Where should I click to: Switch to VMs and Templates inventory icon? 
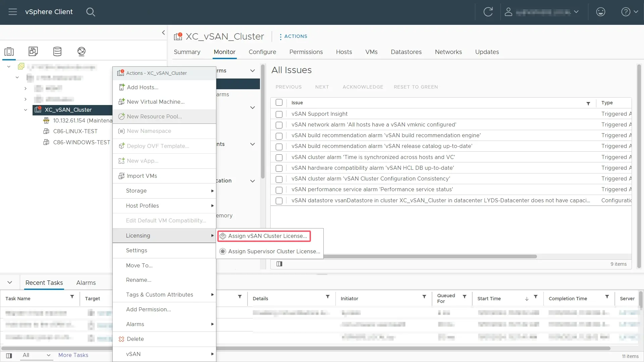click(33, 51)
